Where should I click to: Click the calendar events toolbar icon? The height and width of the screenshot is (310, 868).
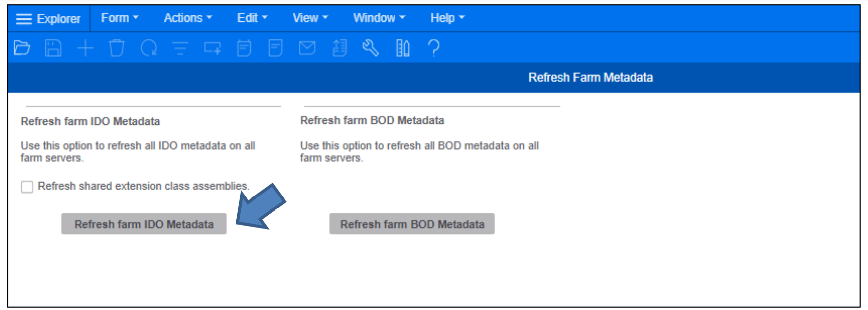pos(244,48)
